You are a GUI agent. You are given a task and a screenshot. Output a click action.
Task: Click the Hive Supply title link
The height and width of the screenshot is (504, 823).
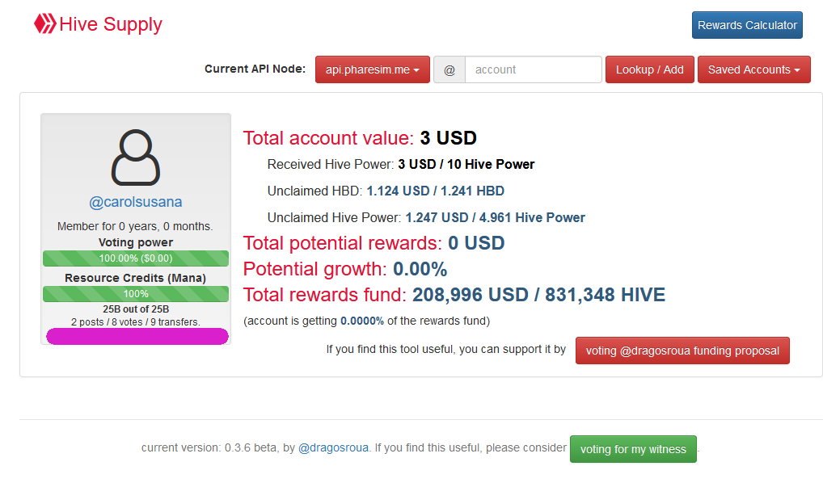coord(111,24)
